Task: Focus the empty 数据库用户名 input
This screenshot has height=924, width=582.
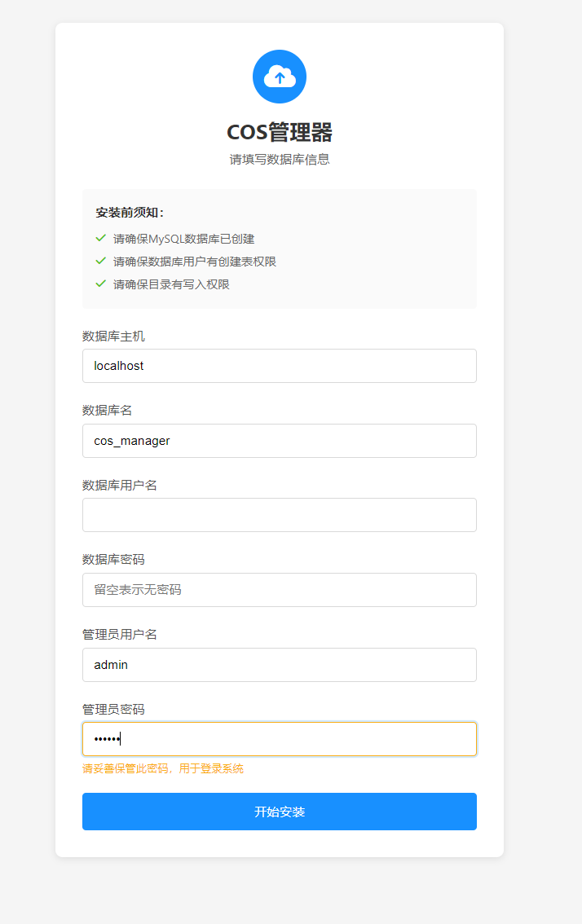Action: 280,515
